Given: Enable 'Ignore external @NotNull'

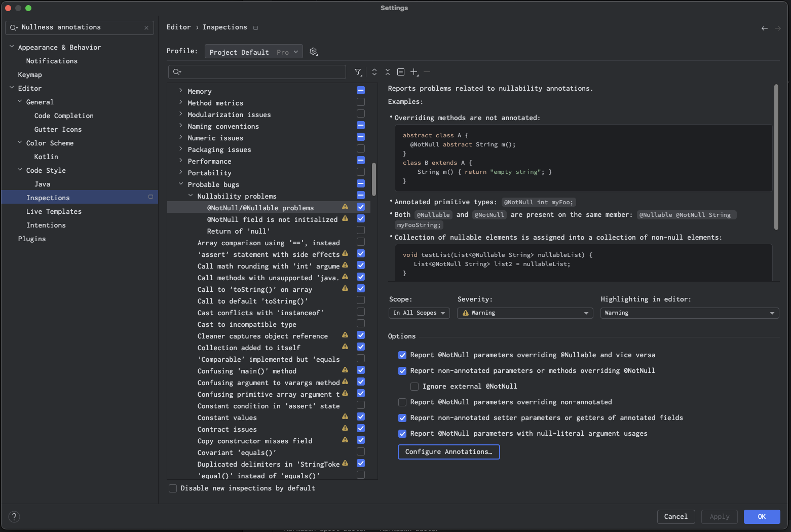Looking at the screenshot, I should 414,386.
